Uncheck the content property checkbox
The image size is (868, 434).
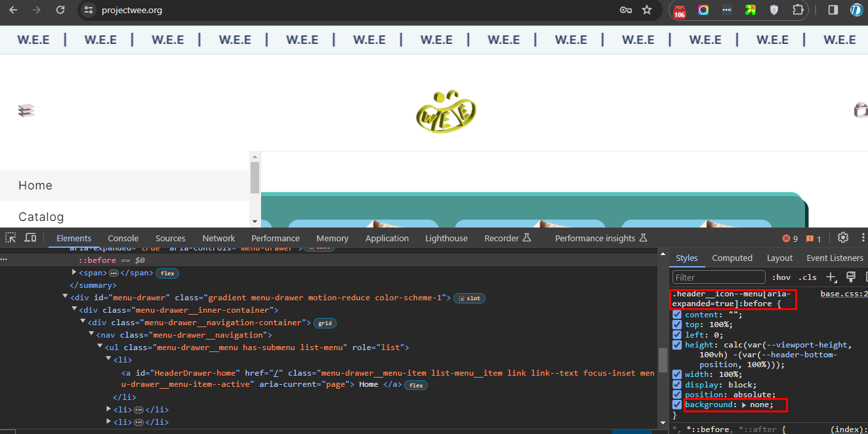(x=677, y=315)
